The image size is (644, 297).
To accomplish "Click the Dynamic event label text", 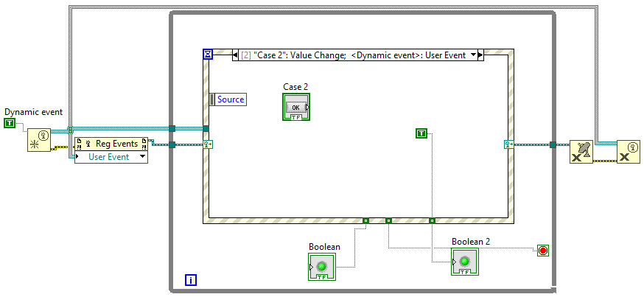I will coord(34,112).
